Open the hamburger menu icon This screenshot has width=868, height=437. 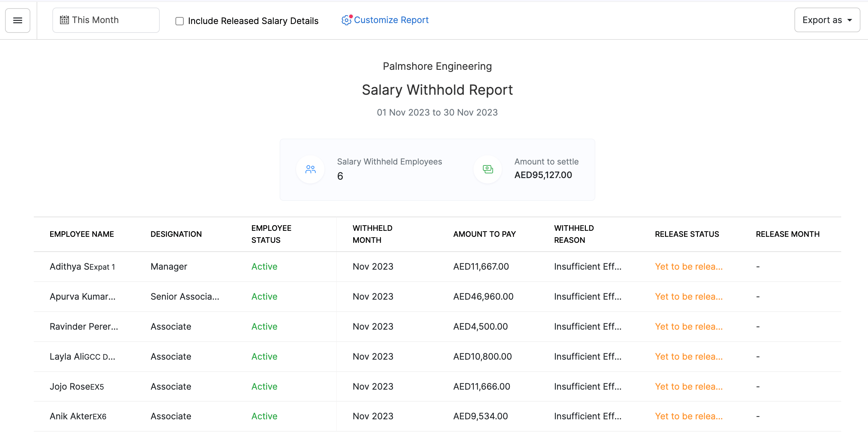pyautogui.click(x=18, y=21)
